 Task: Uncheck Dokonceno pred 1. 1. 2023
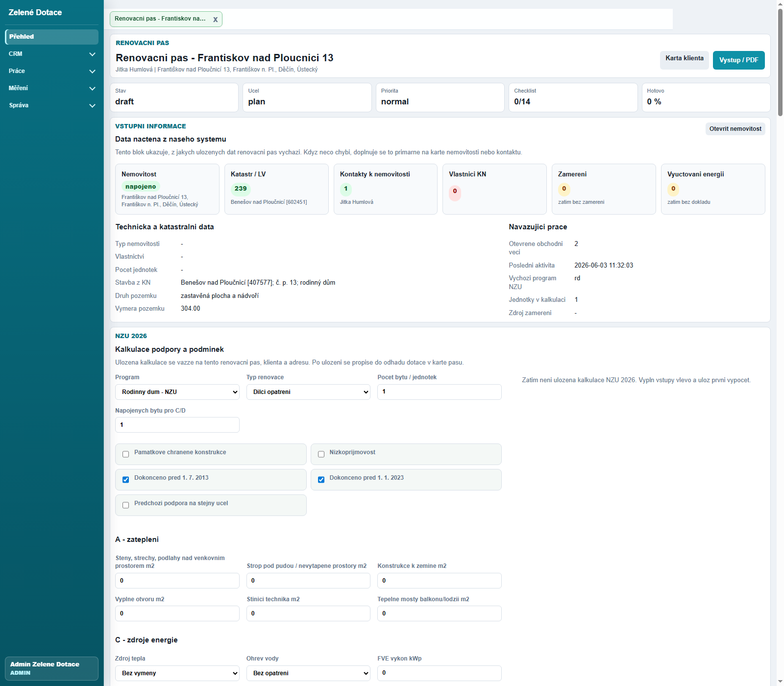point(321,480)
